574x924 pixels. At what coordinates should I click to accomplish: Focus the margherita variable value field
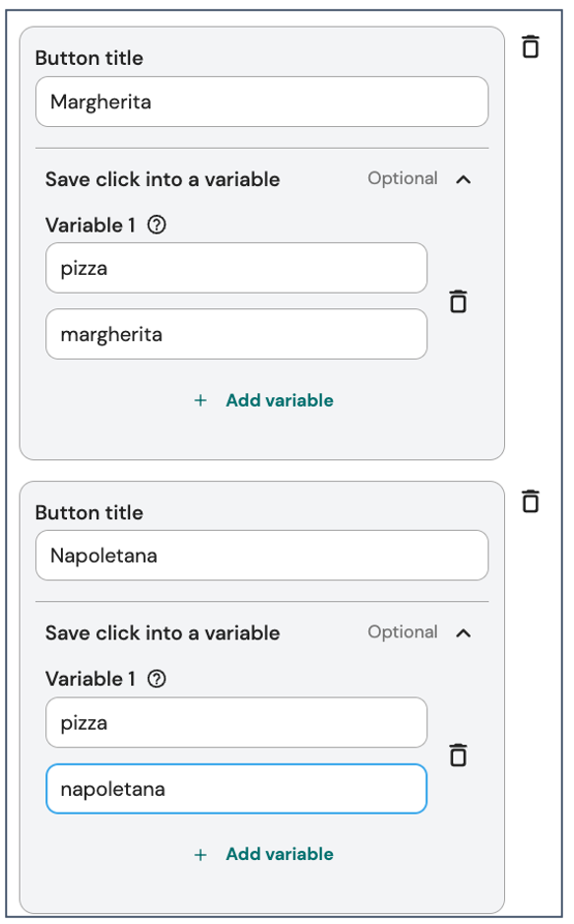tap(236, 334)
